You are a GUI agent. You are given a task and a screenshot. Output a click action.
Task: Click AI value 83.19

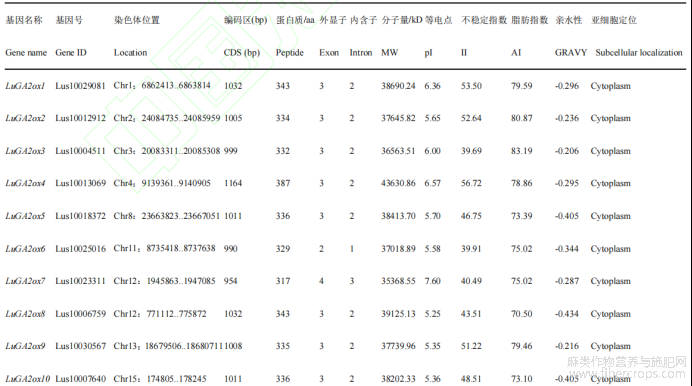pyautogui.click(x=522, y=151)
